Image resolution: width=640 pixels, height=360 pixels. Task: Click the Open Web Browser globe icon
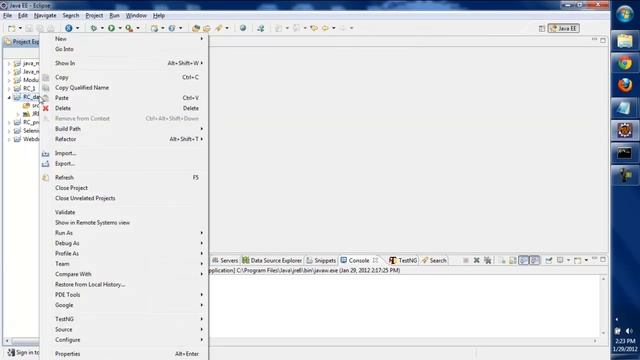point(243,28)
